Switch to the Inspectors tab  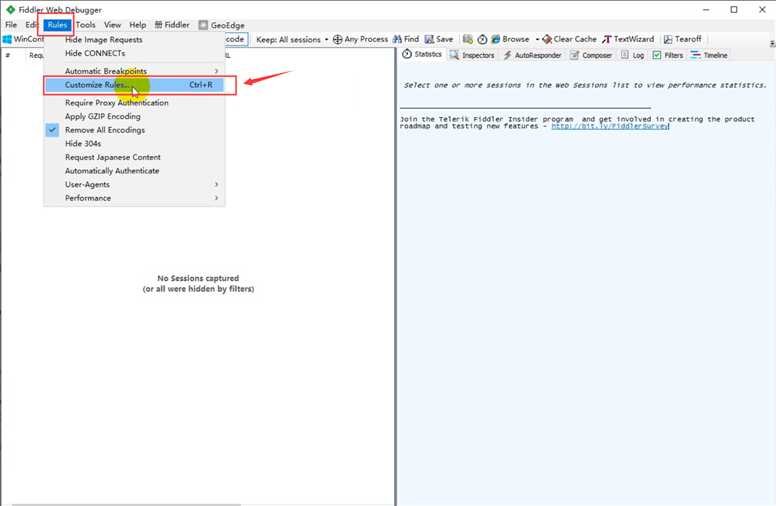(x=472, y=55)
